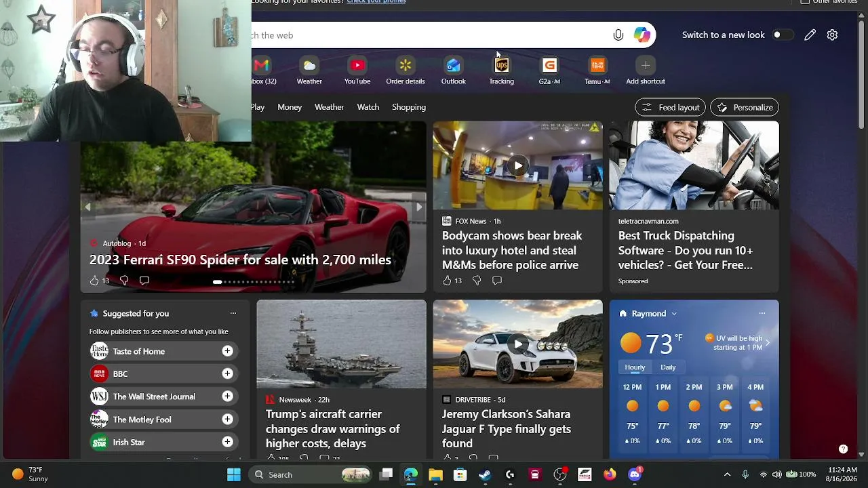Follow Taste of Home publisher

coord(227,351)
